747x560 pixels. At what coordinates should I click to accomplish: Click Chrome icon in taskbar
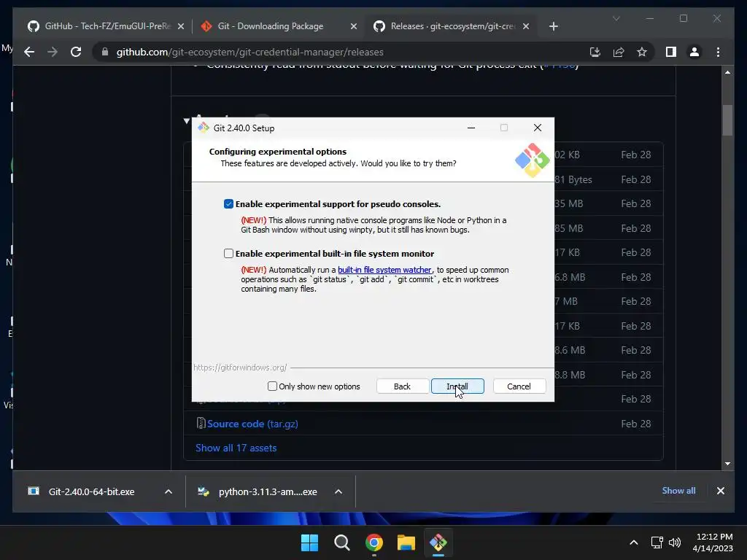(374, 542)
